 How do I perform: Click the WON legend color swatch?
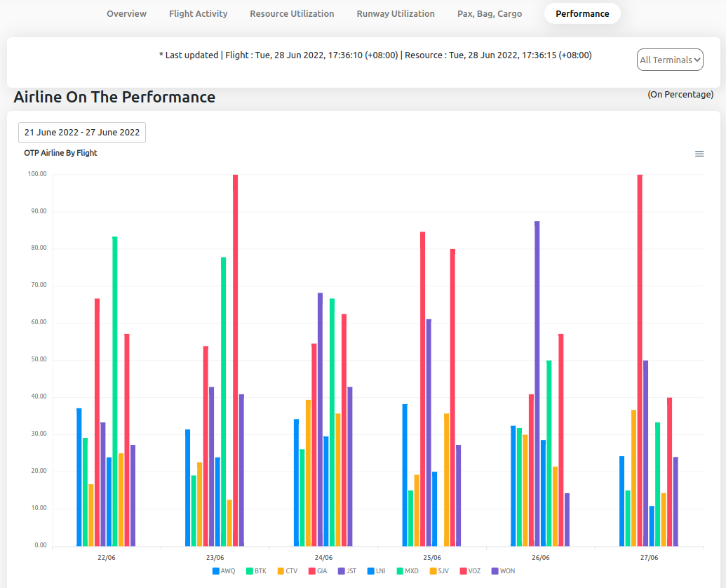click(x=495, y=571)
